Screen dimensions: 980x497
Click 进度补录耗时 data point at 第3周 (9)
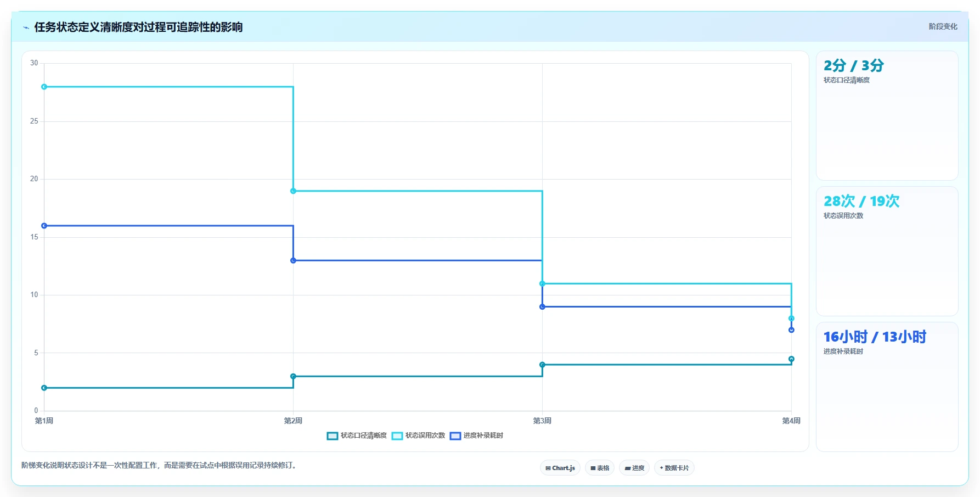click(542, 307)
